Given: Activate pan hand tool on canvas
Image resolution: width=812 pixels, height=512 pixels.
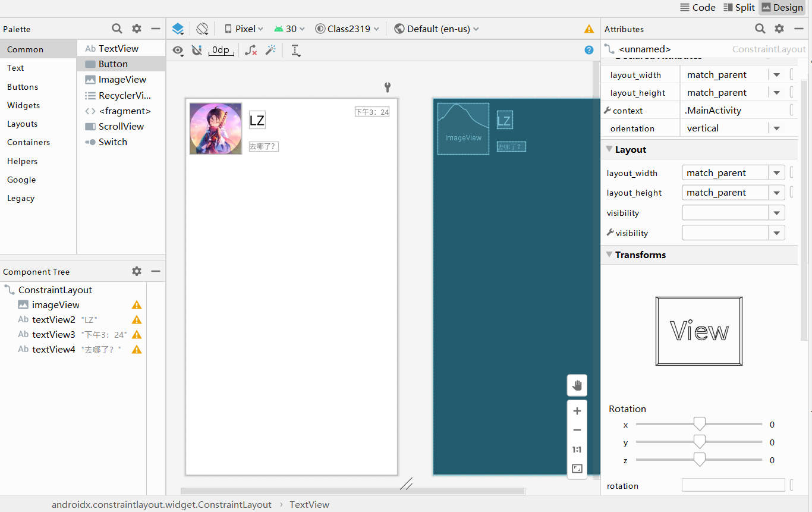Looking at the screenshot, I should tap(577, 385).
